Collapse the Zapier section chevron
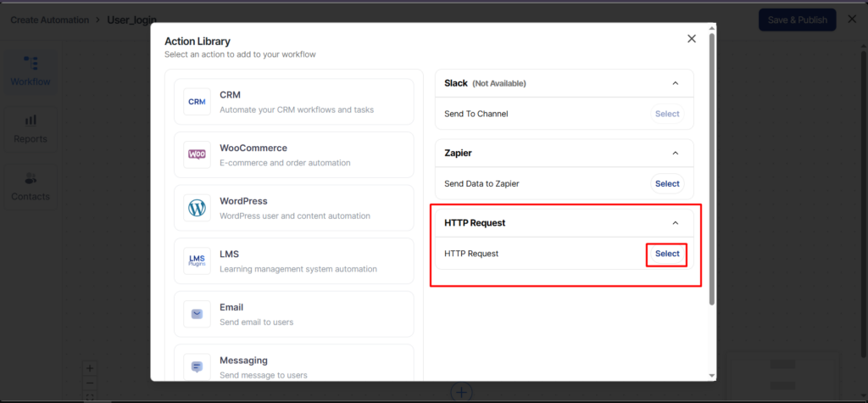Screen dimensions: 868x403 click(675, 153)
